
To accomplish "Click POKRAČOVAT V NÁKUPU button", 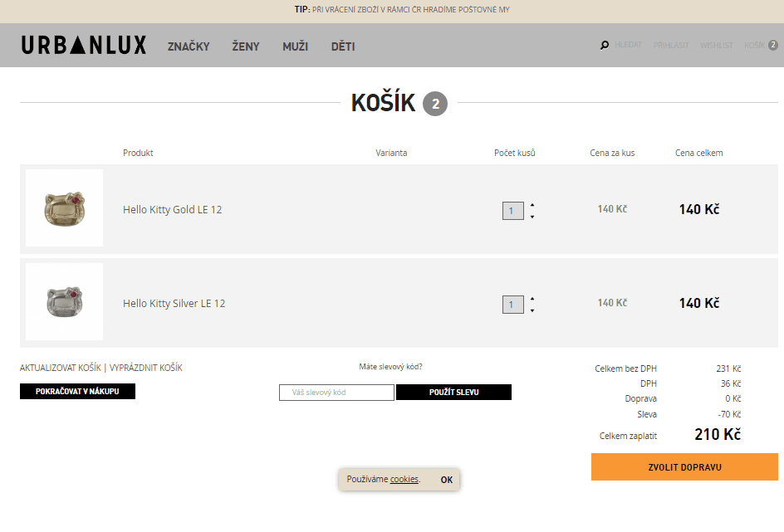I will click(77, 391).
